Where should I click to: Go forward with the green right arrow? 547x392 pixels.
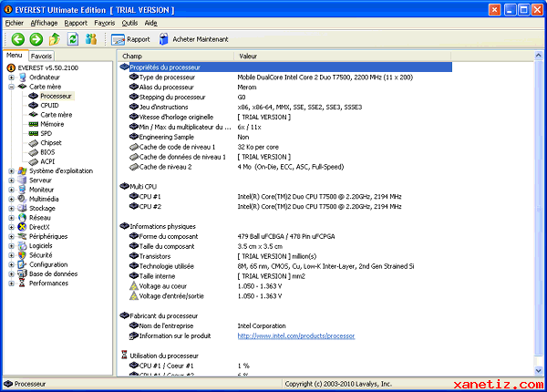(x=36, y=39)
